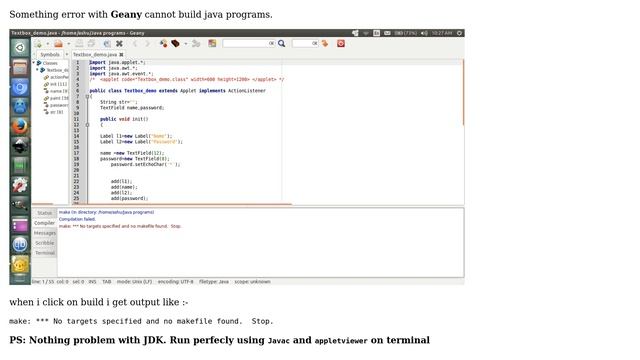Open the battery indicator showing 73%

tap(406, 33)
